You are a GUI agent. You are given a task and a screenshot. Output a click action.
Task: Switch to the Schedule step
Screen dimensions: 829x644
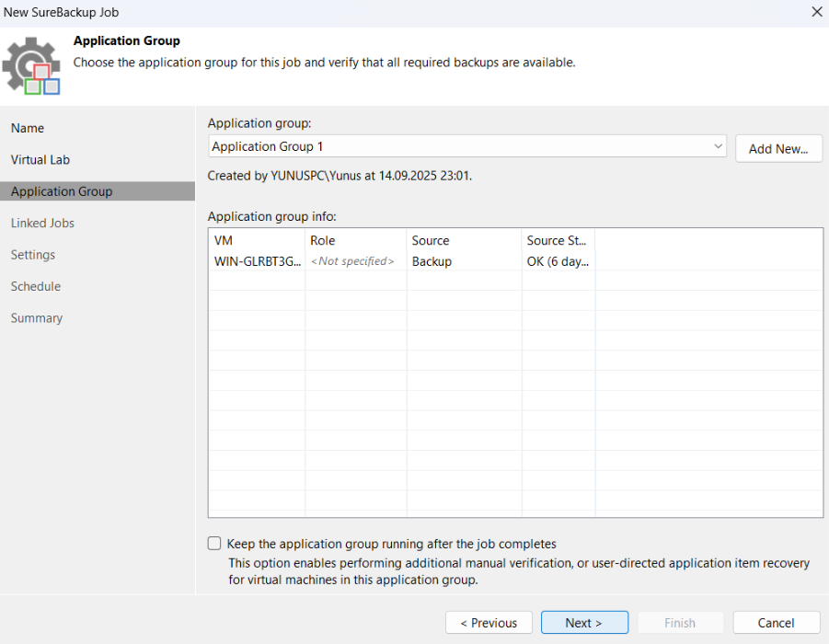(x=36, y=286)
